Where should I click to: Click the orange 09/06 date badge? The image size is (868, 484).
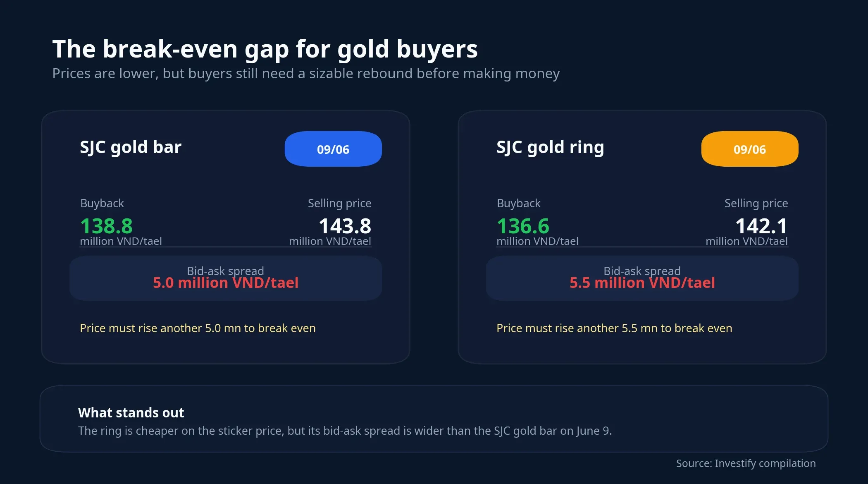tap(750, 149)
